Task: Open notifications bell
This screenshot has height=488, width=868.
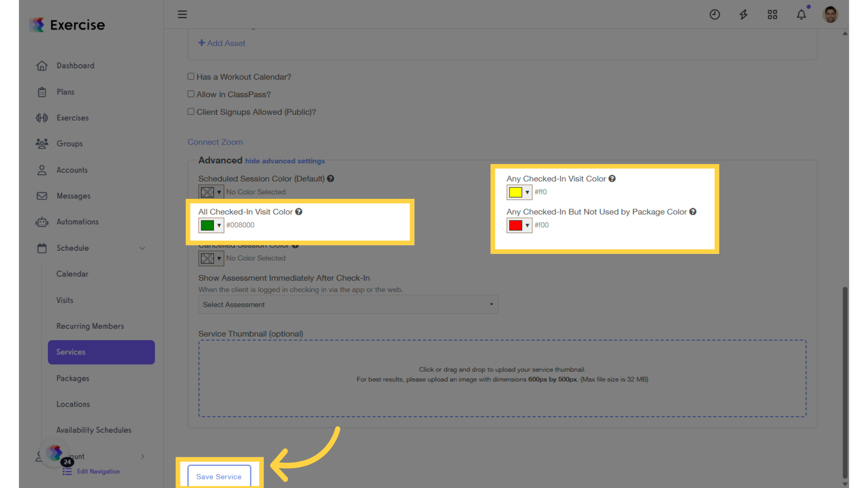Action: [802, 14]
